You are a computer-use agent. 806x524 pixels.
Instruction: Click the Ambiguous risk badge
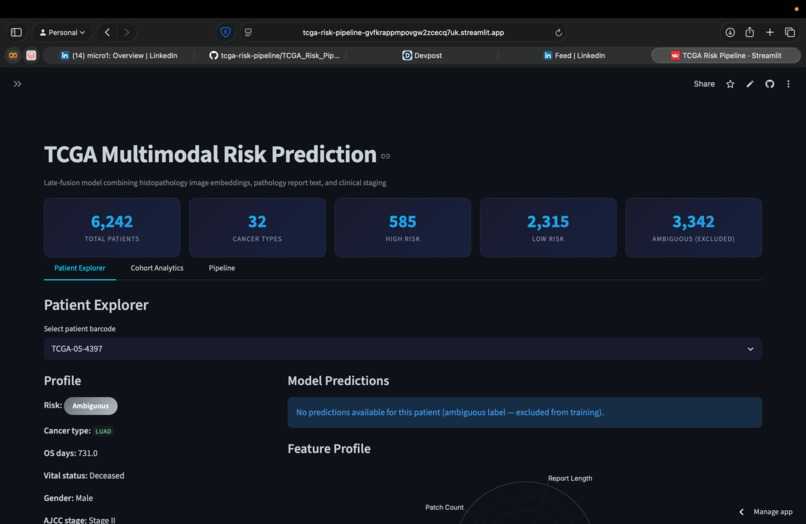point(90,406)
